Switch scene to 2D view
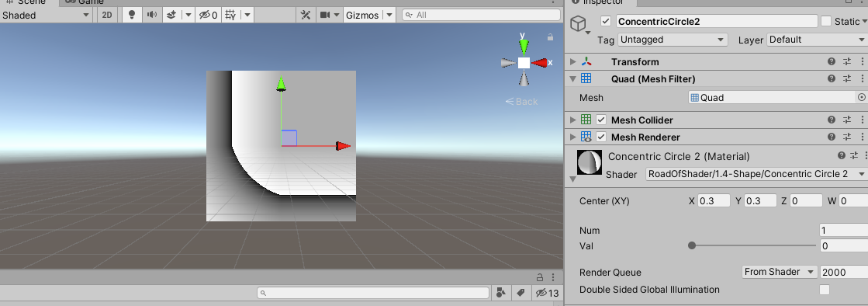The width and height of the screenshot is (868, 306). click(107, 15)
